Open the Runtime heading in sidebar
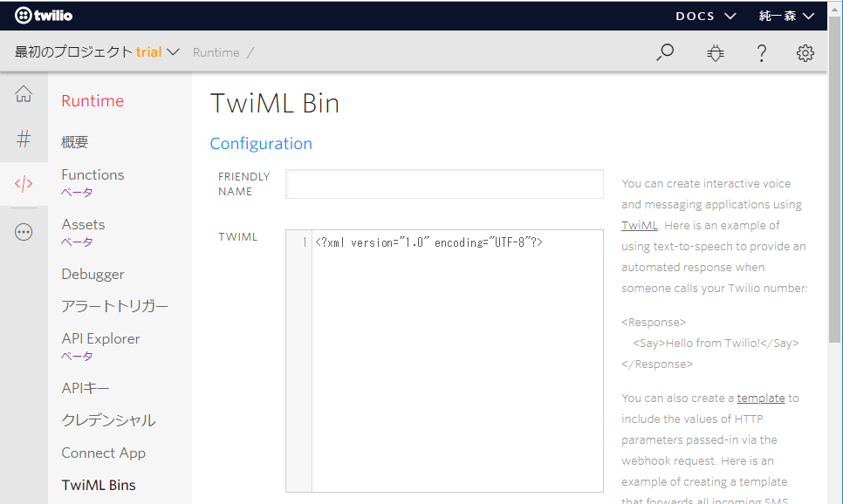The image size is (843, 504). [x=93, y=101]
